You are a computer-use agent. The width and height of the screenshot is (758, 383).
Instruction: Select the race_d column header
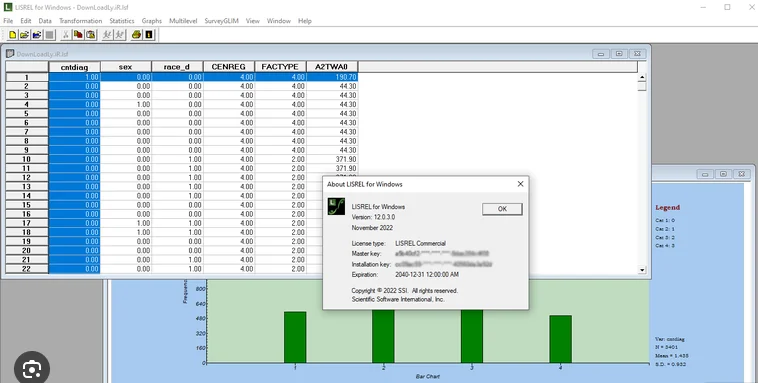177,67
